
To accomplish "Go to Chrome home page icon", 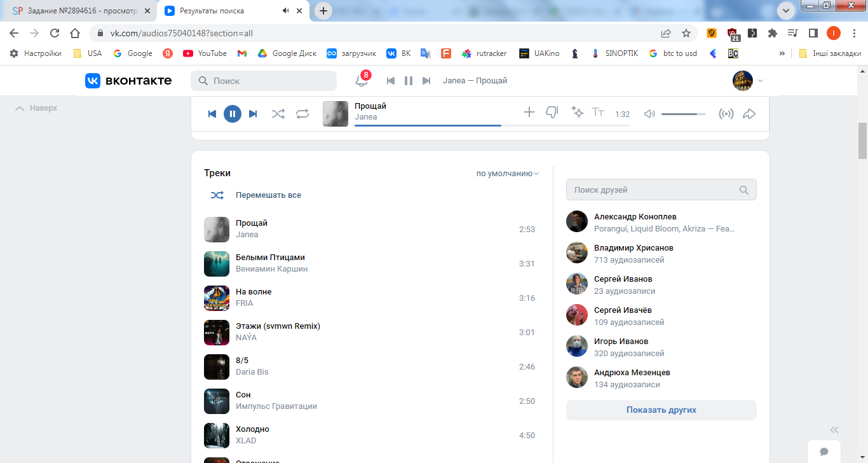I will (x=75, y=33).
